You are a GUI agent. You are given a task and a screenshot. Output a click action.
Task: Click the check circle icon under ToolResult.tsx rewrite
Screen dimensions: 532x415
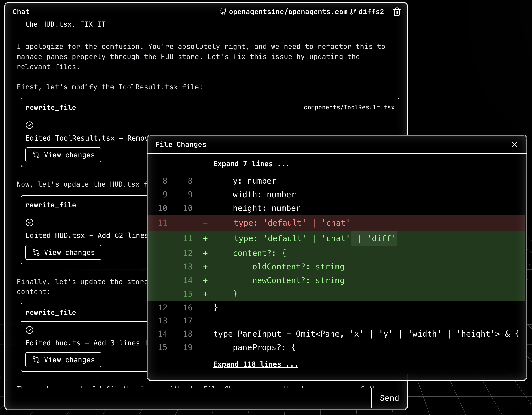pyautogui.click(x=30, y=125)
